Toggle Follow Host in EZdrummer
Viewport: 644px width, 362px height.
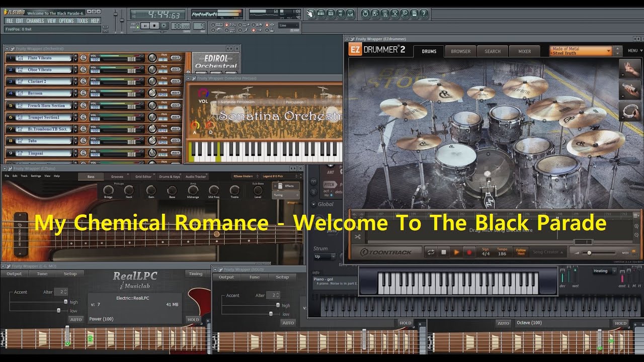tap(521, 252)
